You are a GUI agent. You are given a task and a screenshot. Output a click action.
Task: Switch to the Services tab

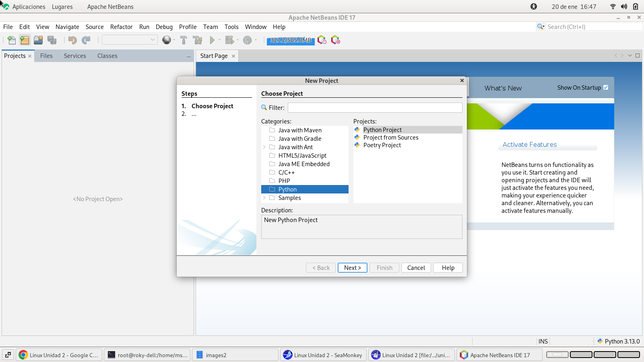[75, 56]
